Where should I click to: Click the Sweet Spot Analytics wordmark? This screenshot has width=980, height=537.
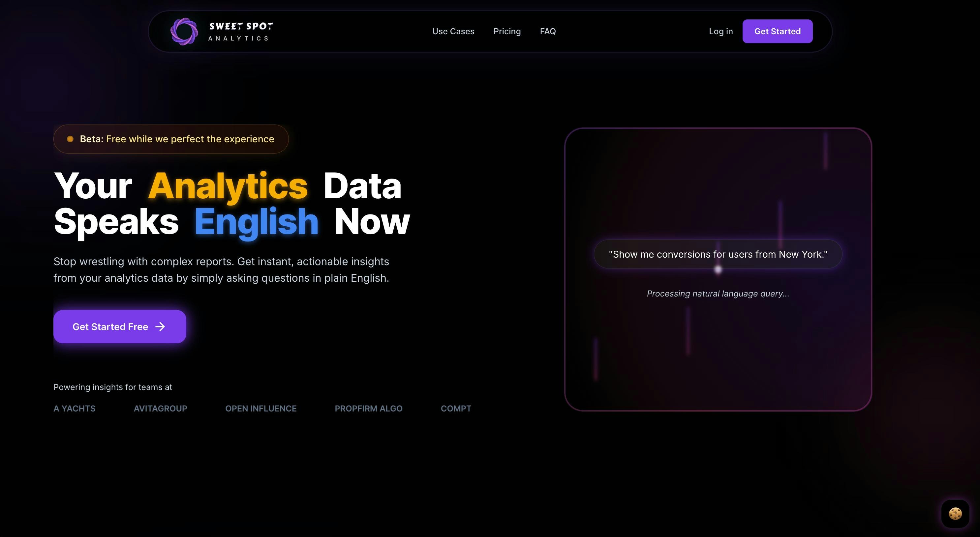[240, 32]
